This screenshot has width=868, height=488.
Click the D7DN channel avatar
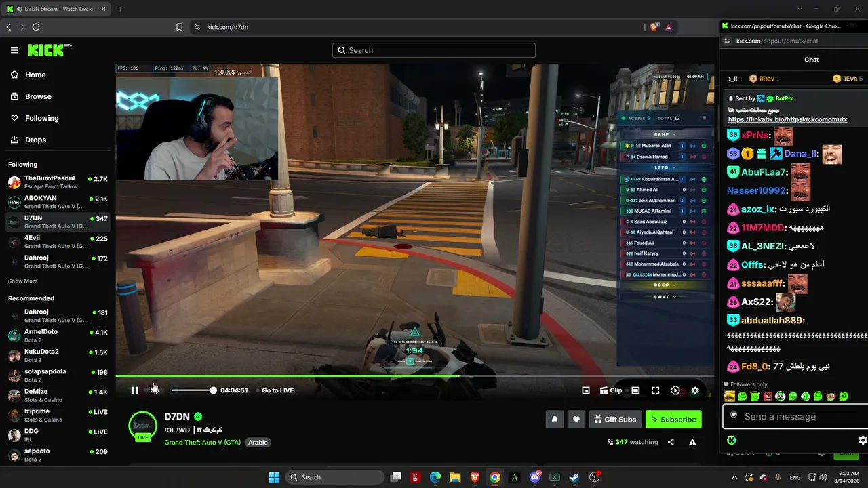pyautogui.click(x=142, y=426)
